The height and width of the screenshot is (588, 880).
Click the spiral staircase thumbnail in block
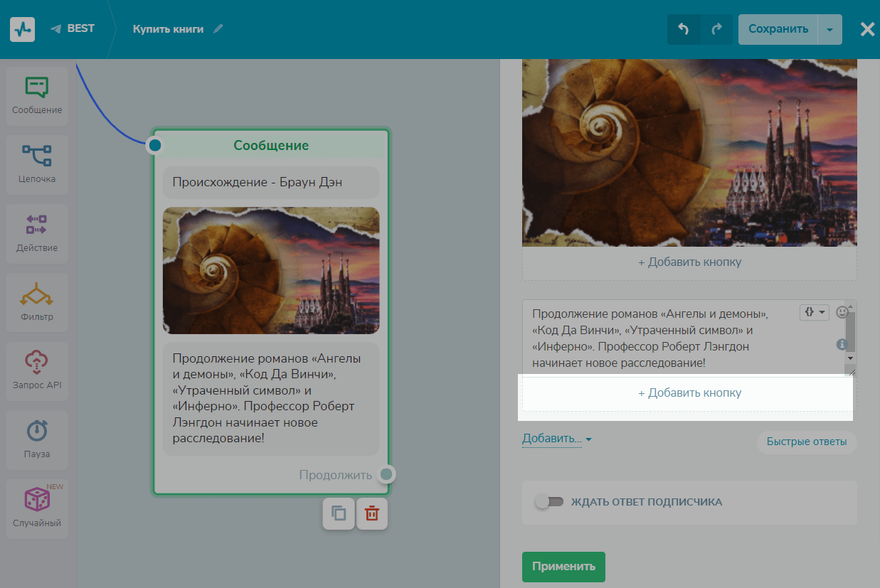pos(271,270)
